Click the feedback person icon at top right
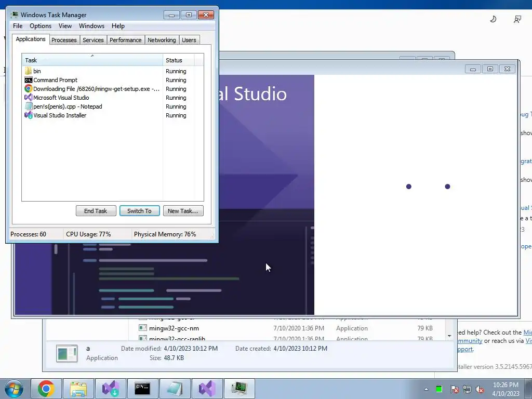Screen dimensions: 532x399 (x=517, y=19)
